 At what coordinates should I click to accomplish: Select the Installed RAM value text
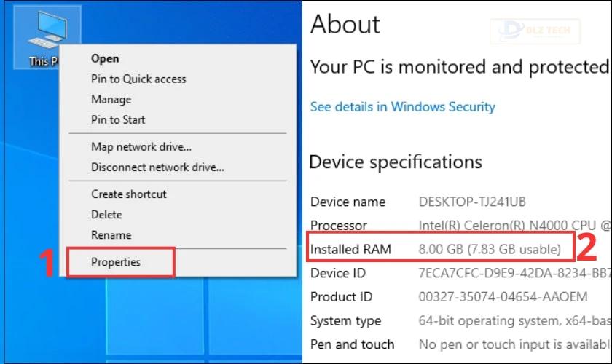[490, 249]
